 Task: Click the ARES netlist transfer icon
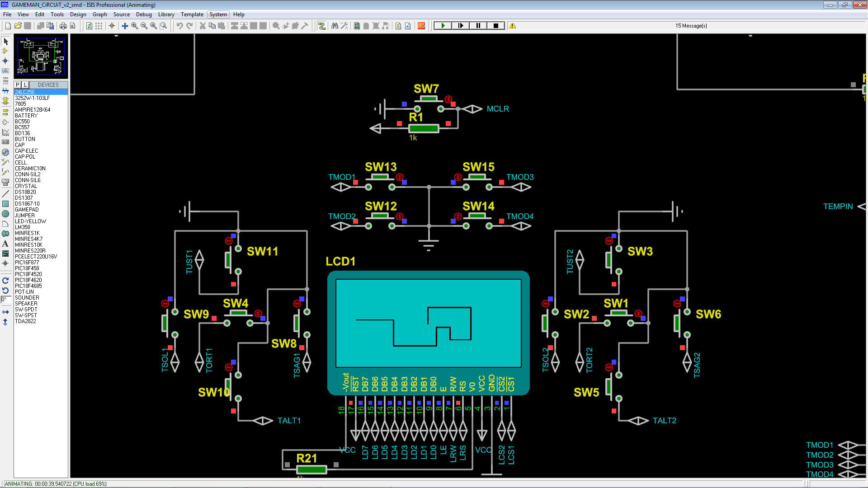click(x=421, y=26)
